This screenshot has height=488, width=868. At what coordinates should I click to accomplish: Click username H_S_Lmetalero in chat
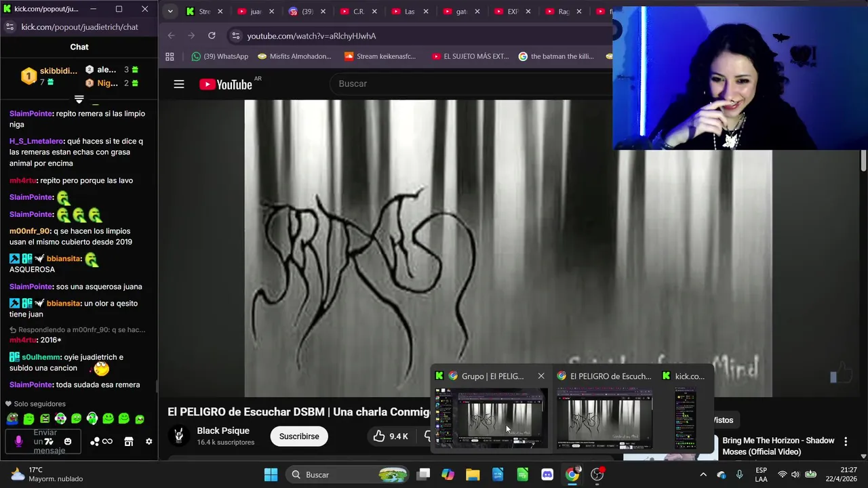coord(37,142)
